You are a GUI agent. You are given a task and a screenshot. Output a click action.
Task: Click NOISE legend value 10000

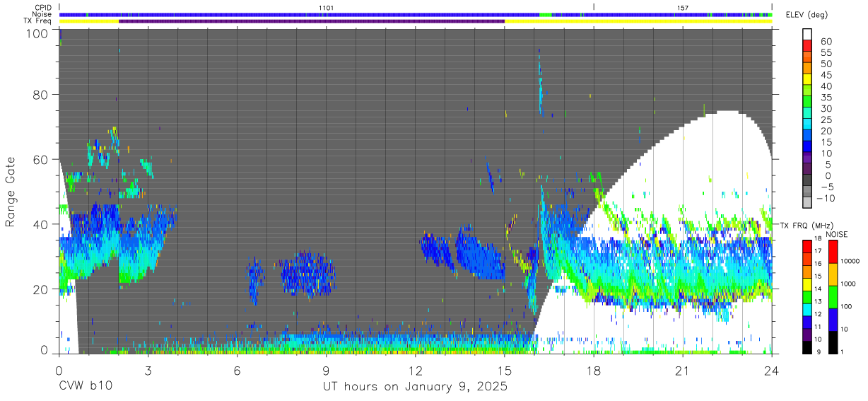[849, 262]
